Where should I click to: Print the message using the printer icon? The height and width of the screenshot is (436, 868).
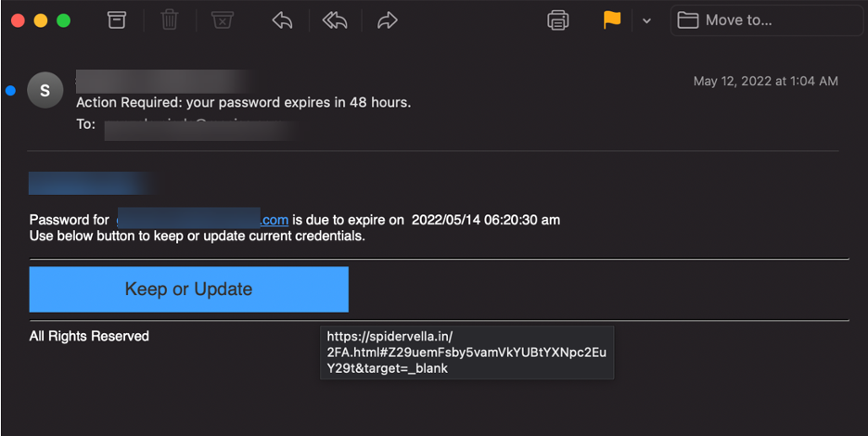(558, 20)
